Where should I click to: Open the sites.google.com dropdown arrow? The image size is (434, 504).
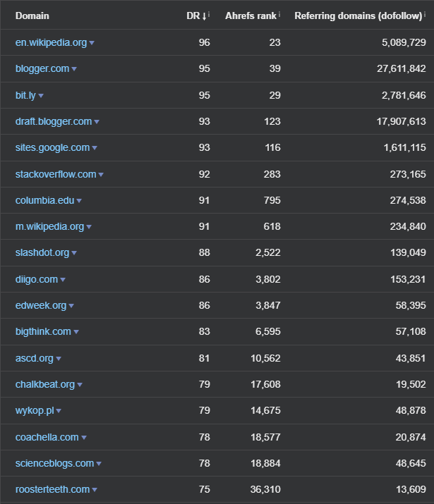[95, 148]
